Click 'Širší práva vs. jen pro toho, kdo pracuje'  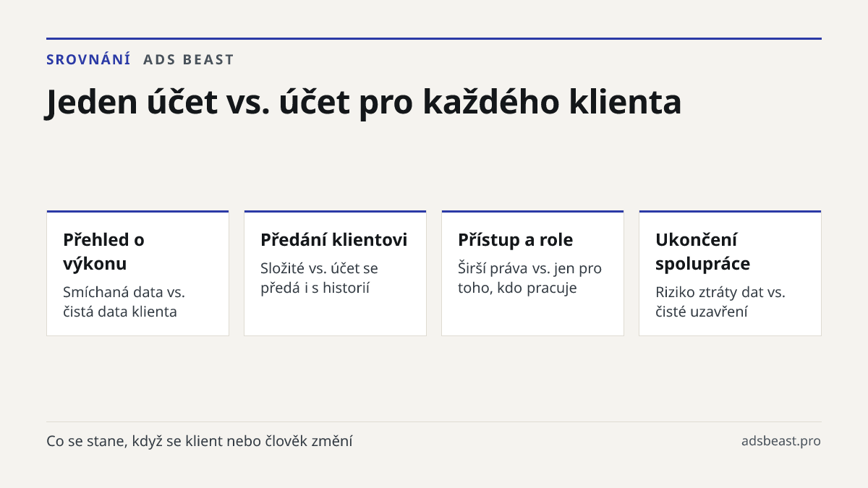click(530, 278)
